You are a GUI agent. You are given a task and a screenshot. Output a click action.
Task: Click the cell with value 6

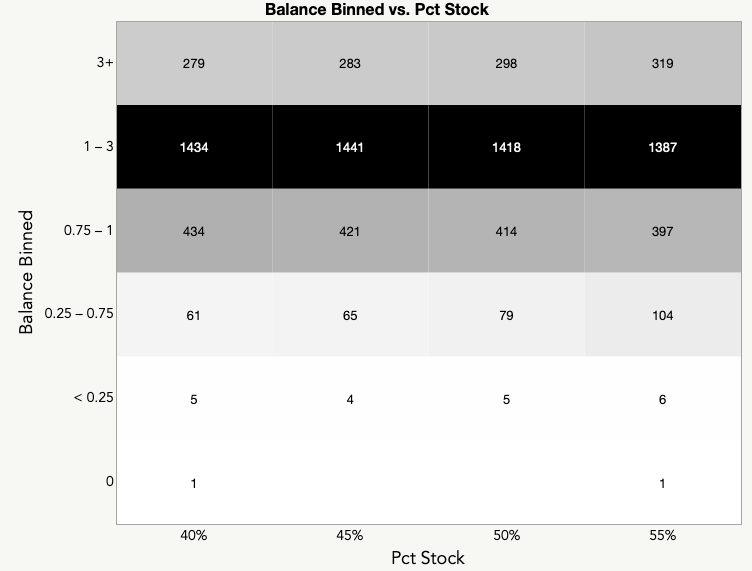point(662,399)
